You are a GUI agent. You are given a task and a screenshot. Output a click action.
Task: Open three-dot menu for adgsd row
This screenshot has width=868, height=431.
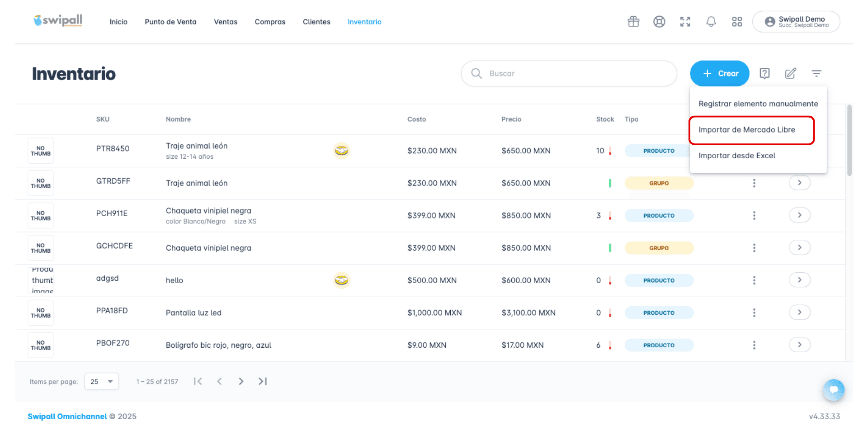[x=754, y=280]
